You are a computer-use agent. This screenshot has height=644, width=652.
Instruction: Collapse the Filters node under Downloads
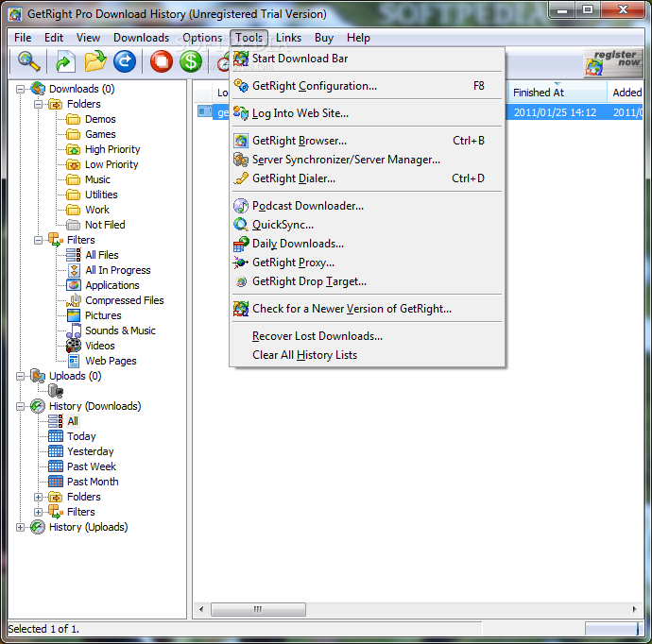(x=38, y=240)
